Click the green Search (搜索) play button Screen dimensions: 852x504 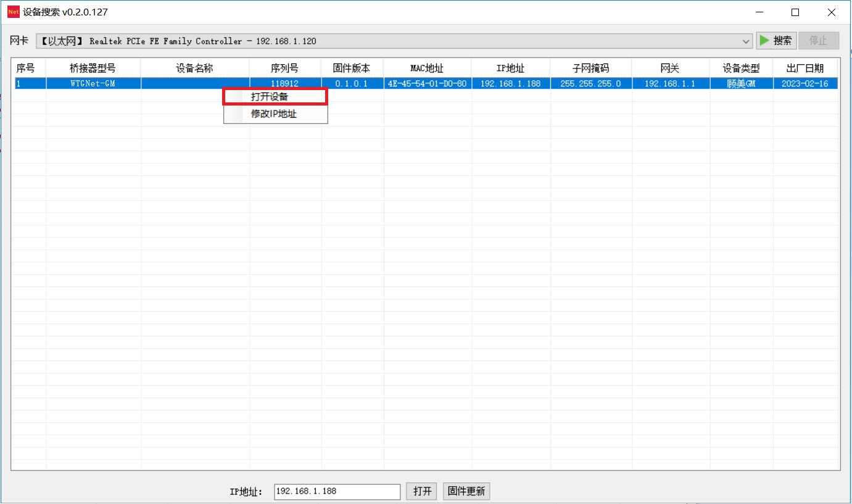coord(776,41)
